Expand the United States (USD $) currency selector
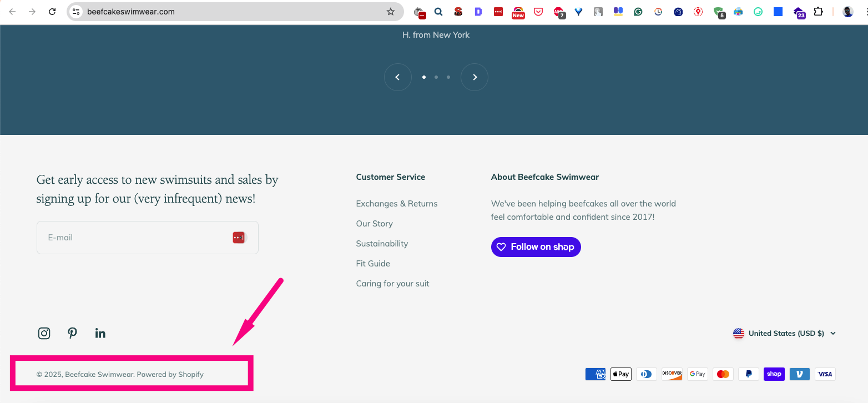868x403 pixels. click(x=784, y=333)
